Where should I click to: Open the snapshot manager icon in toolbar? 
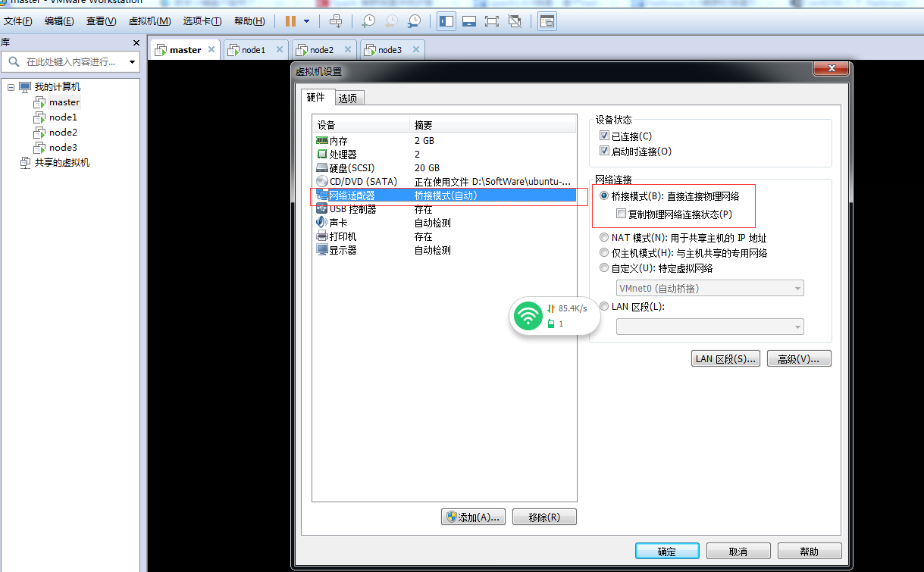[x=414, y=21]
